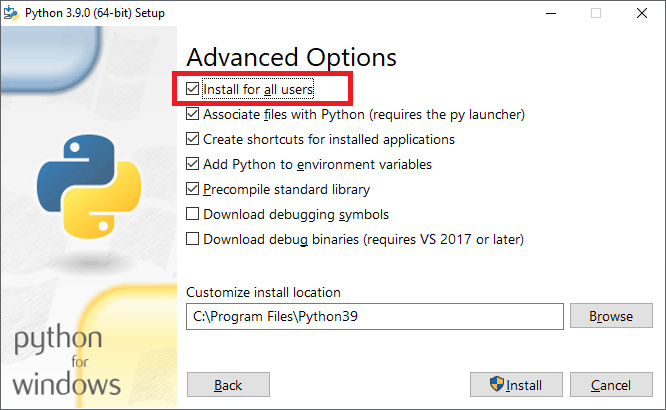Screen dimensions: 666x410
Task: Click the Browse button for install location
Action: pos(611,316)
